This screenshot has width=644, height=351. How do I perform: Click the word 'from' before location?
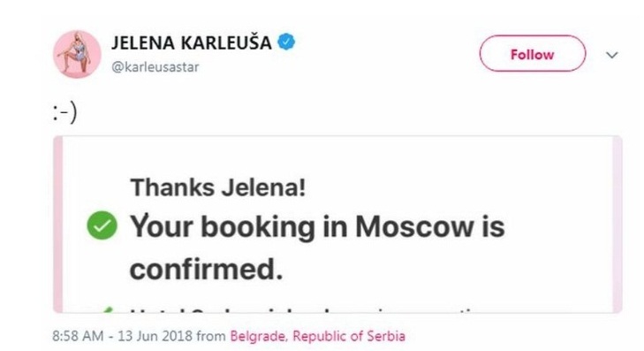(x=211, y=336)
